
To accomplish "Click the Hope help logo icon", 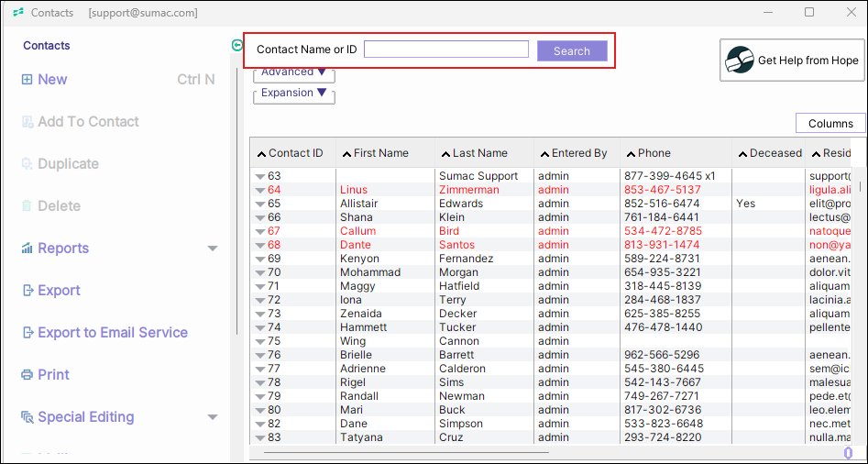I will (x=740, y=61).
